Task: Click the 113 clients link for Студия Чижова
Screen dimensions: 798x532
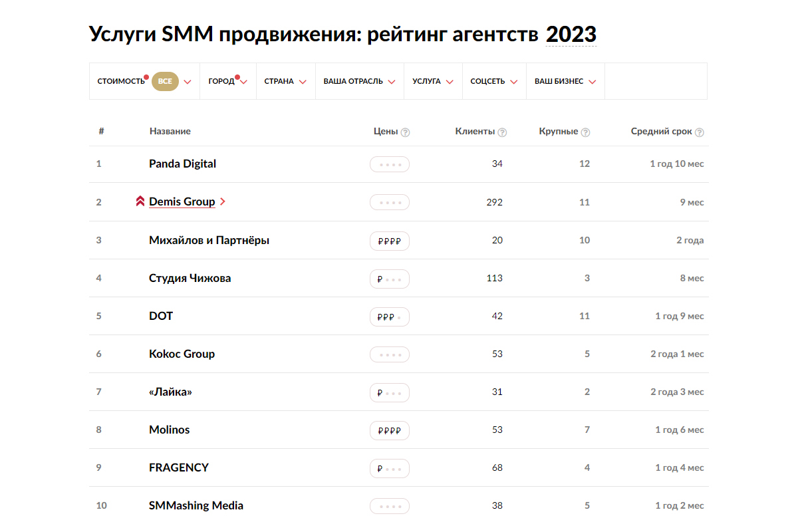Action: 495,278
